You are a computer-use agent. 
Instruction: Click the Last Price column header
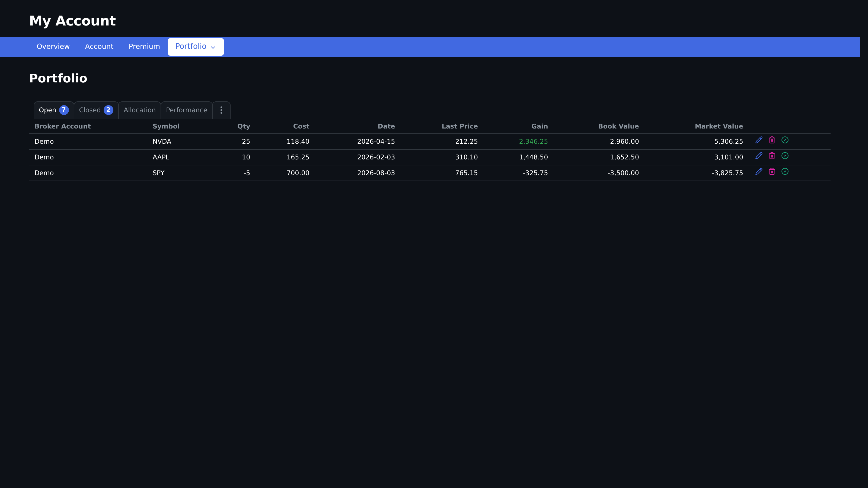[x=459, y=126]
